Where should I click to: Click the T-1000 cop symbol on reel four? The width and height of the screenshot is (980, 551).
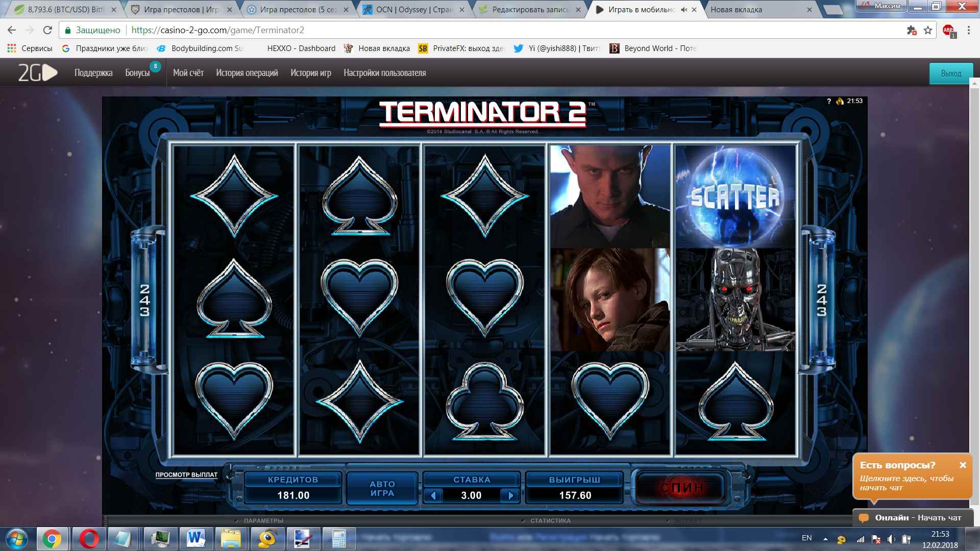pyautogui.click(x=610, y=196)
